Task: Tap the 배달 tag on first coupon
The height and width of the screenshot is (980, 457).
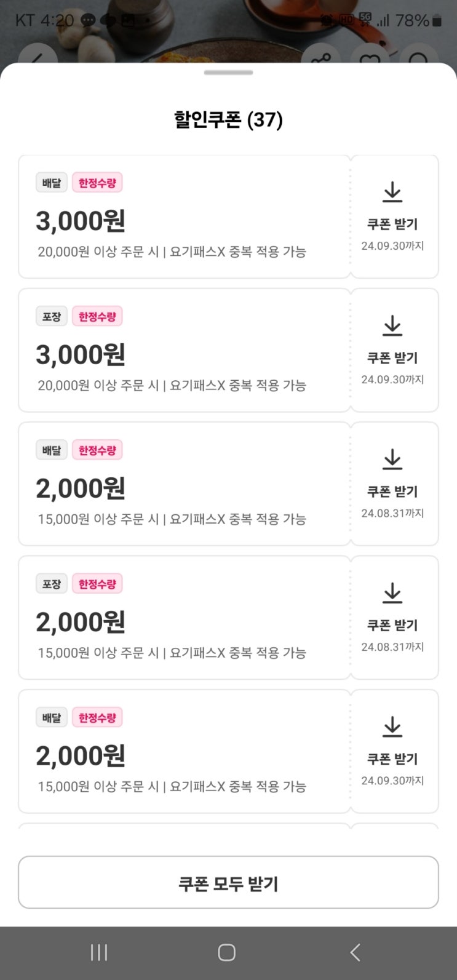Action: [52, 183]
